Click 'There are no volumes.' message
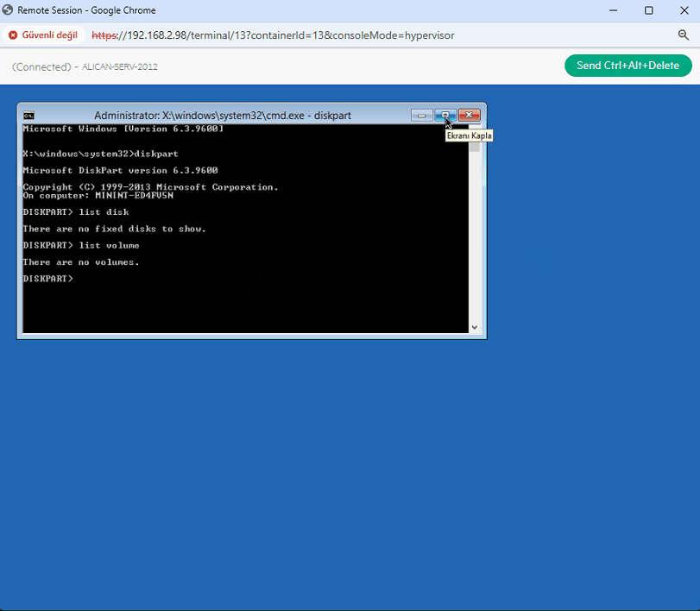The image size is (700, 611). coord(81,262)
